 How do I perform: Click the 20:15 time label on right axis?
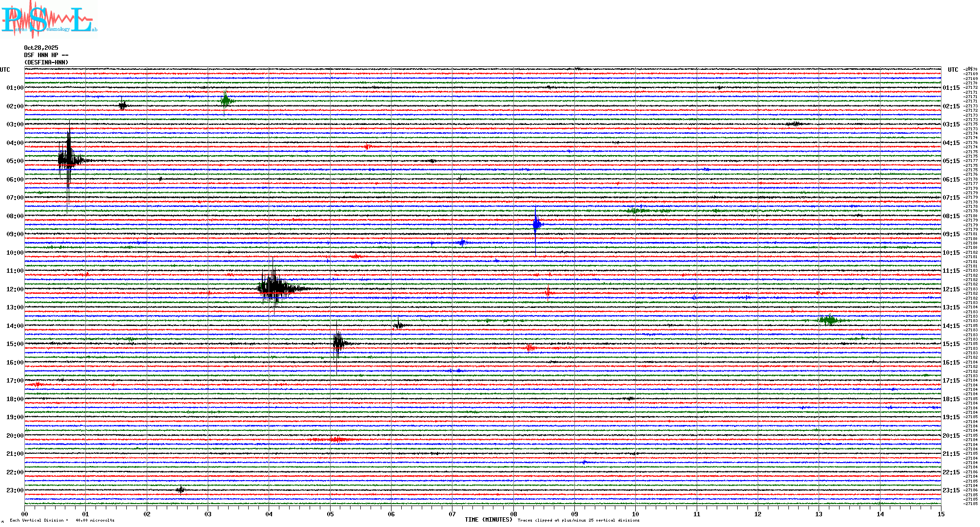click(x=951, y=436)
